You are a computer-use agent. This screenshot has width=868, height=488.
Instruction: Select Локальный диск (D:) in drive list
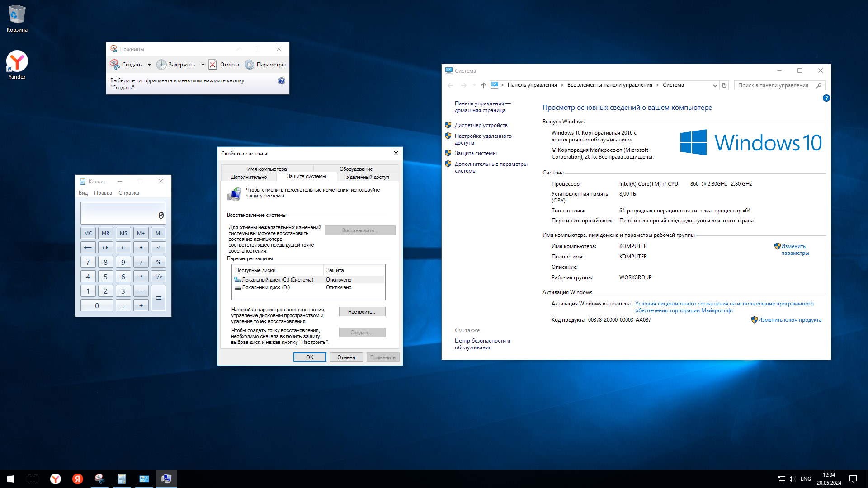(266, 287)
